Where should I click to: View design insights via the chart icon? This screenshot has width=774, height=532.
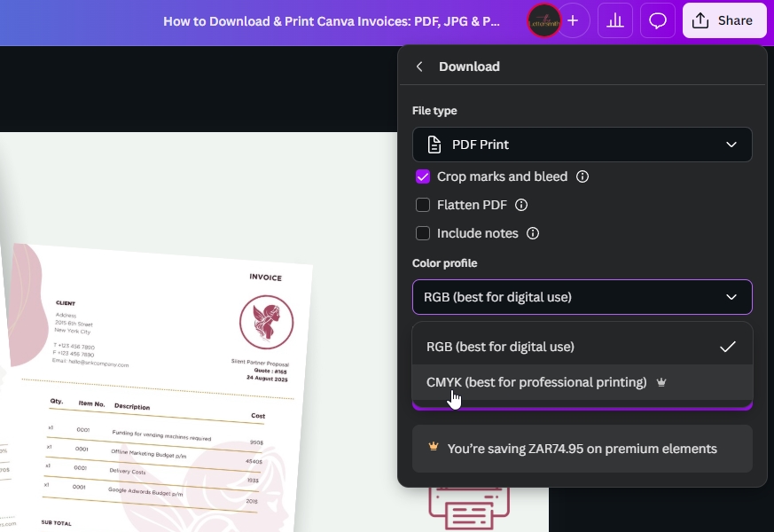click(615, 20)
